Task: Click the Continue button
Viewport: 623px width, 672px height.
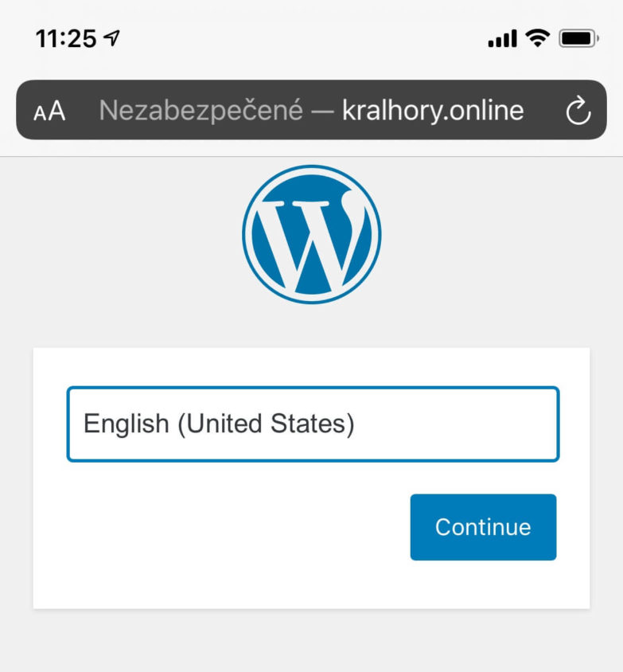Action: (x=483, y=527)
